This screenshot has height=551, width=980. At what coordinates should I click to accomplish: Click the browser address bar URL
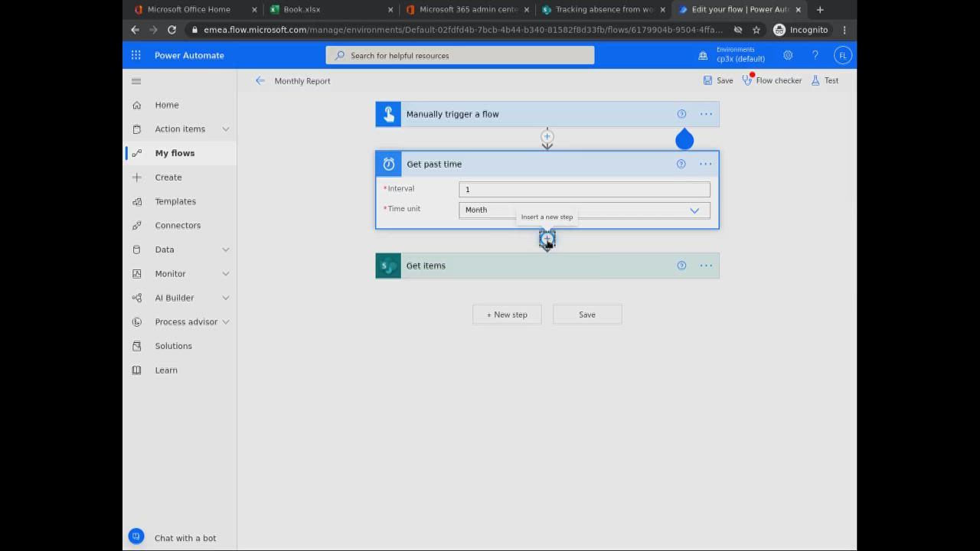point(462,30)
